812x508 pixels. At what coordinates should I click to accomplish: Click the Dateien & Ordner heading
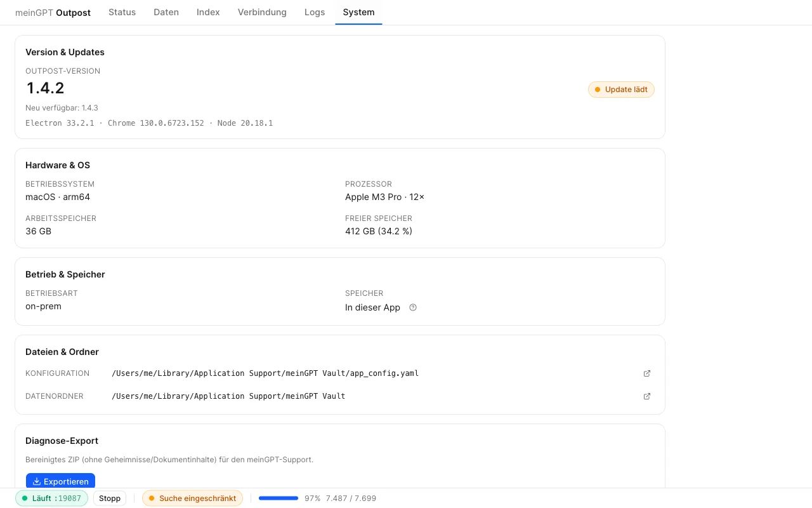click(x=62, y=352)
